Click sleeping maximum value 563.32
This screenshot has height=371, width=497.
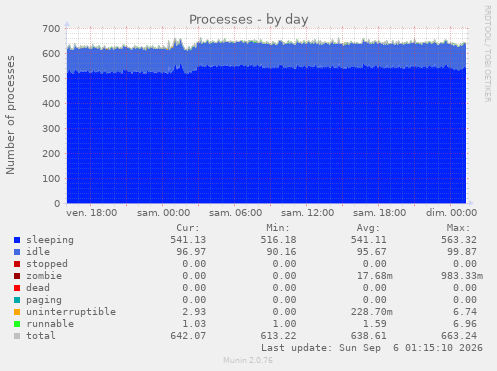tap(459, 240)
